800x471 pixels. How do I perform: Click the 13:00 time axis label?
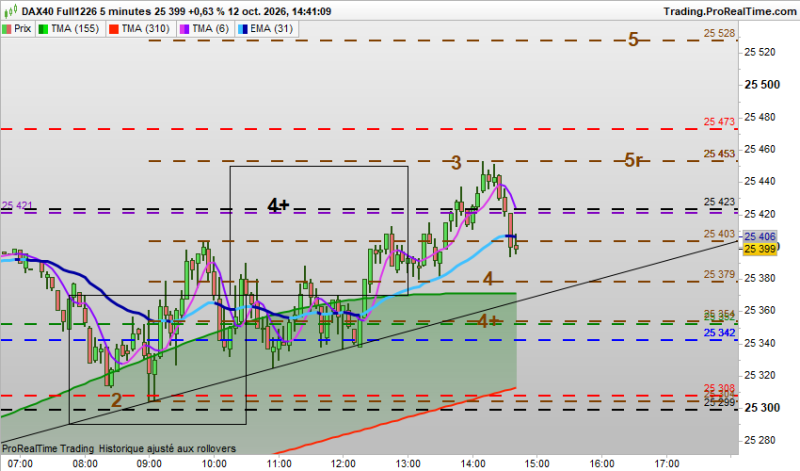tap(408, 464)
